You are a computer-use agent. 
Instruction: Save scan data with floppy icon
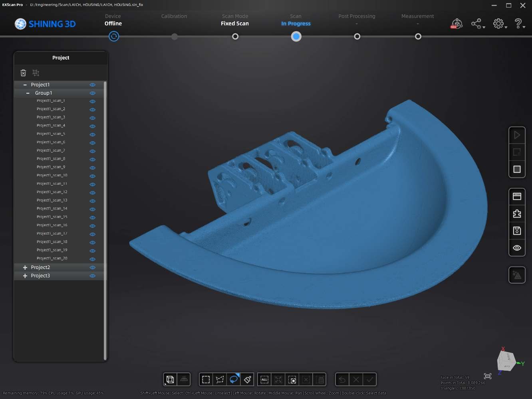(517, 231)
